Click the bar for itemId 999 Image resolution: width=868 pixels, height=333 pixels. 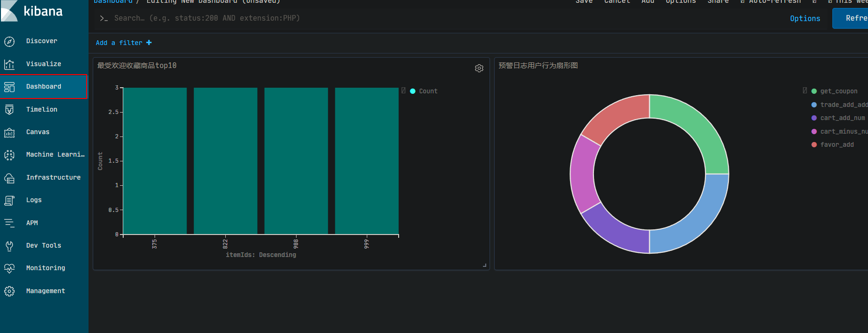click(x=367, y=161)
